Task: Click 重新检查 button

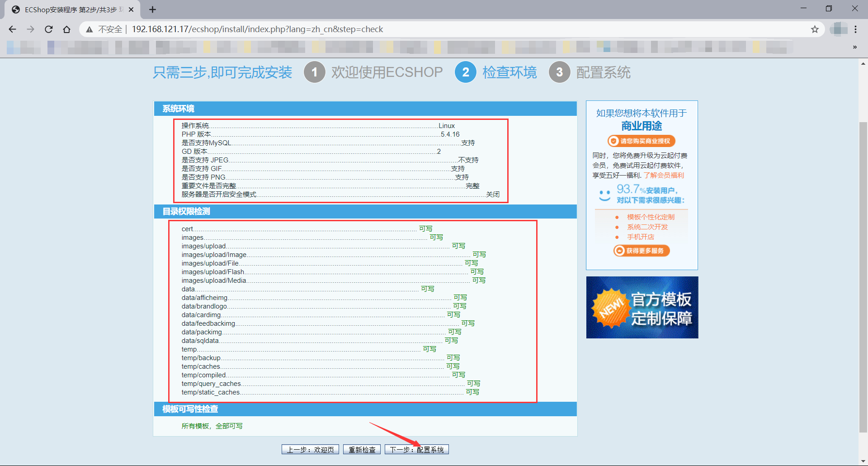Action: [x=362, y=449]
